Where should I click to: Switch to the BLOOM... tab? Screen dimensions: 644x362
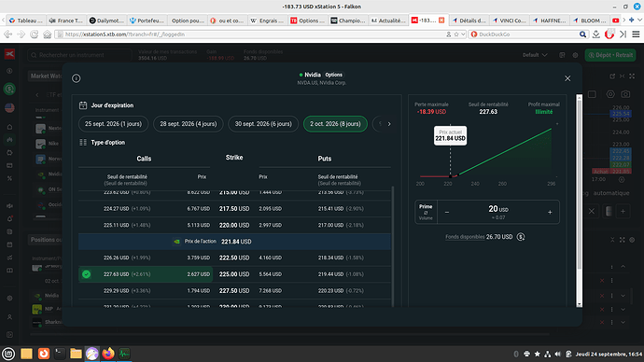(x=589, y=21)
